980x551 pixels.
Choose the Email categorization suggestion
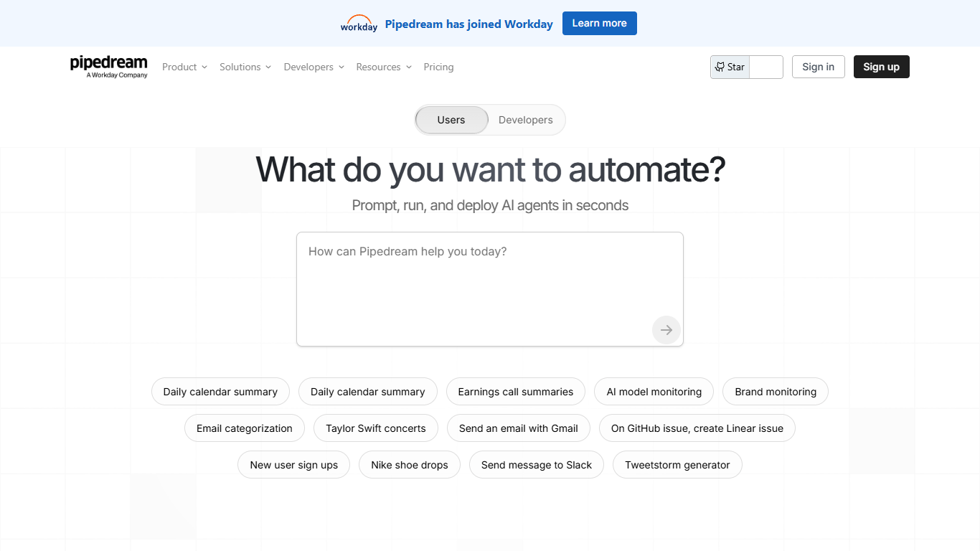coord(245,428)
